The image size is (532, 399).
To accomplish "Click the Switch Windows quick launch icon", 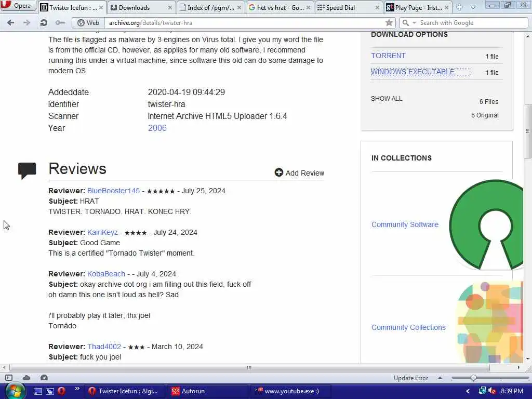I will coord(49,391).
